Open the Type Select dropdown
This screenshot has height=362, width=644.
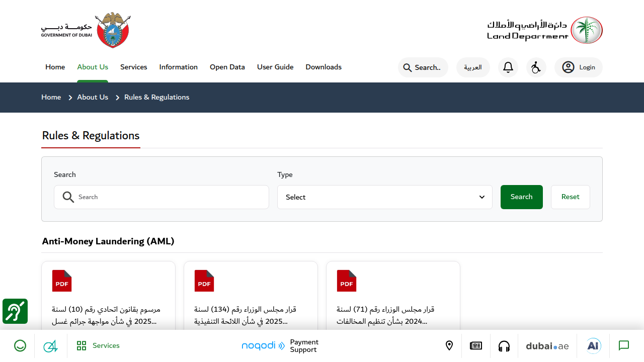tap(385, 197)
